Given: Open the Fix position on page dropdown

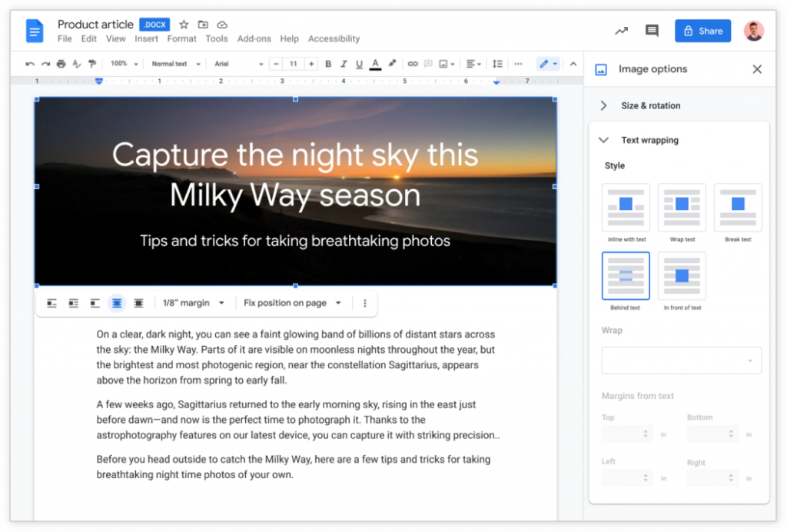Looking at the screenshot, I should point(292,303).
